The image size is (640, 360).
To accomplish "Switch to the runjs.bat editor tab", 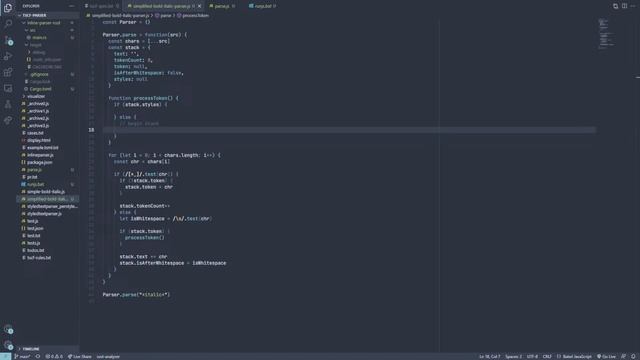I will [x=263, y=6].
